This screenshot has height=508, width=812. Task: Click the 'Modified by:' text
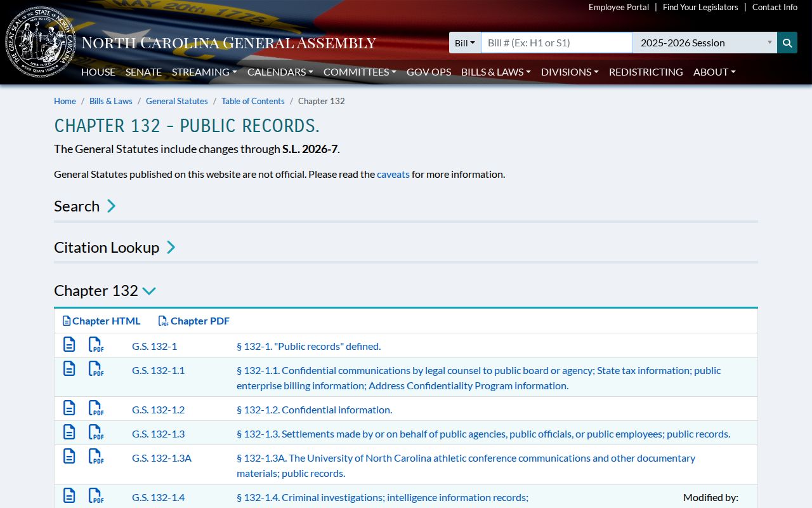710,497
